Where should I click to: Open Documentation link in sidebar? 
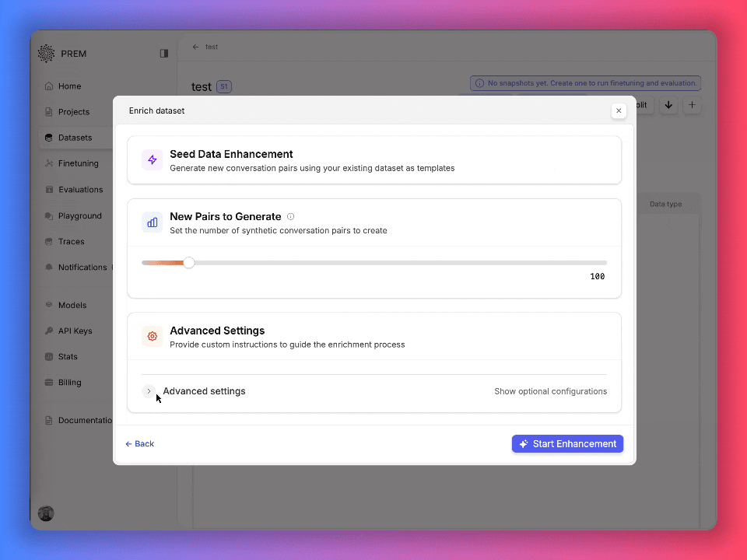(85, 421)
